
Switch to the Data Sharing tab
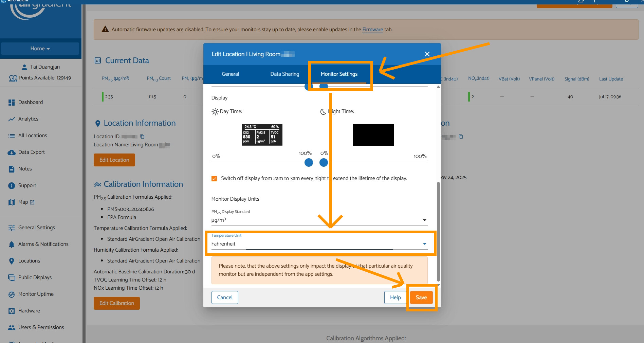[x=285, y=74]
